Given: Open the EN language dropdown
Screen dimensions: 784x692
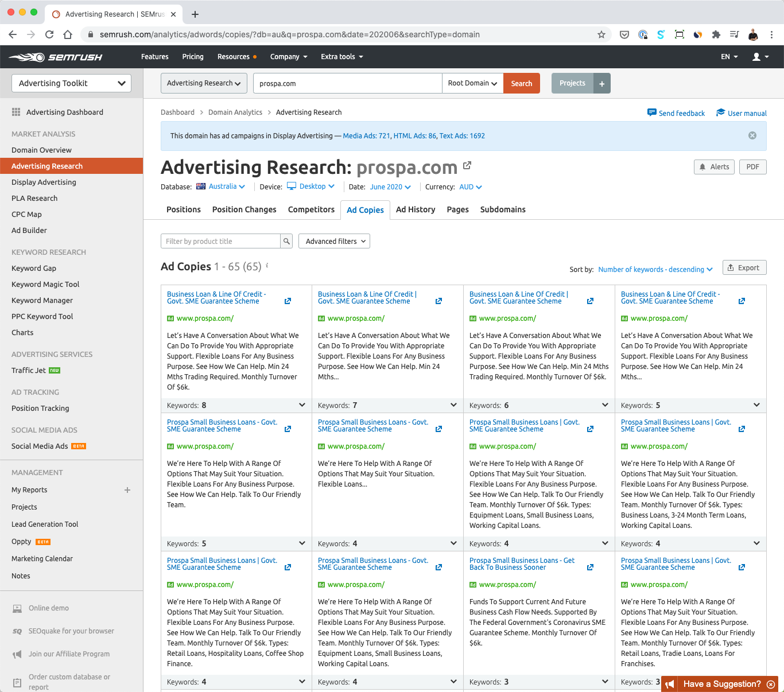Looking at the screenshot, I should [729, 57].
